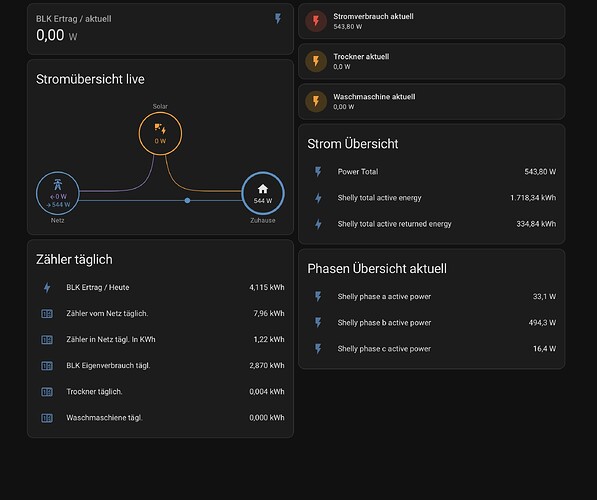The image size is (597, 500).
Task: Select the Netz grid tower circle
Action: click(57, 193)
